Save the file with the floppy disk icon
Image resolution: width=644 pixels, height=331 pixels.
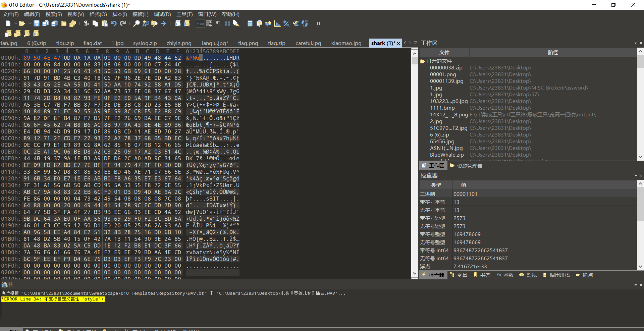click(37, 23)
